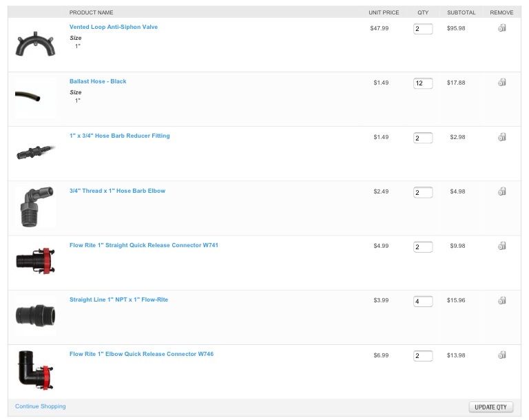View 1" x 3/4" Hose Barb Reducer Fitting

coord(119,136)
